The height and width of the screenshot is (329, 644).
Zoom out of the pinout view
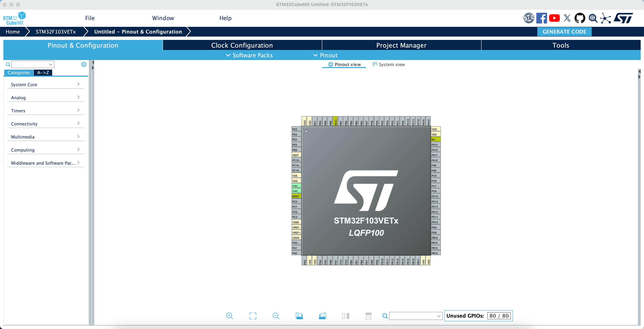[276, 316]
